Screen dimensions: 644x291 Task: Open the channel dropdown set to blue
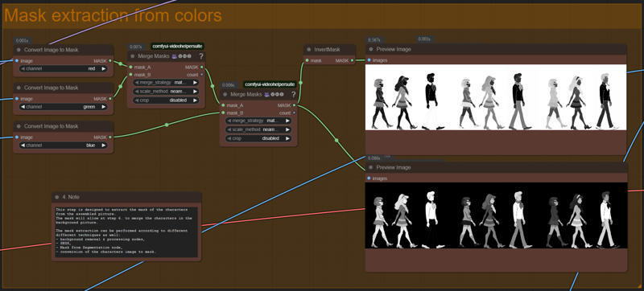pos(64,145)
